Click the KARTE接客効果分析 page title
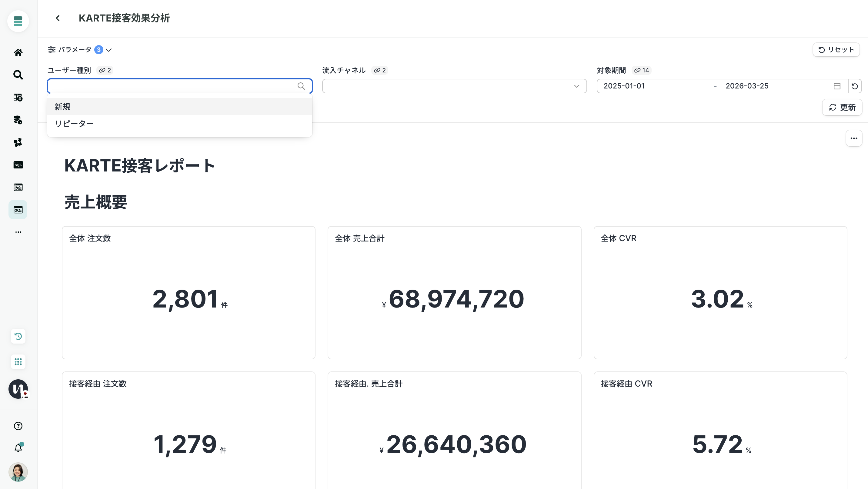 [x=124, y=18]
